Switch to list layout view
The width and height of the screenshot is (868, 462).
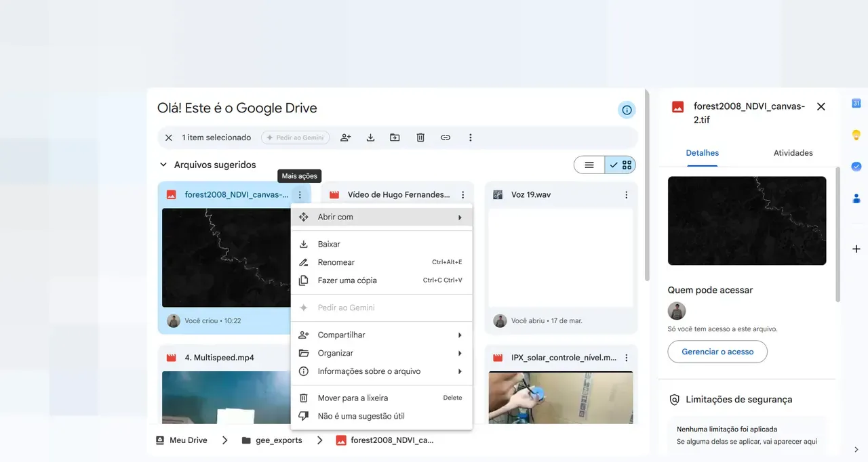tap(589, 165)
